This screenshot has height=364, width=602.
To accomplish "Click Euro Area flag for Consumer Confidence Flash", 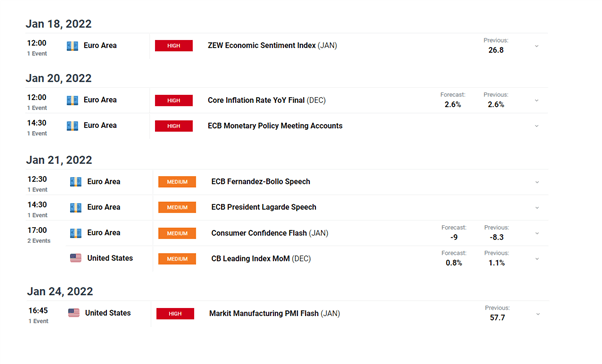I will [76, 233].
